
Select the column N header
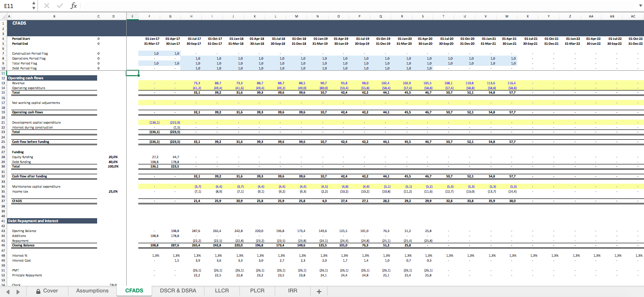[317, 16]
